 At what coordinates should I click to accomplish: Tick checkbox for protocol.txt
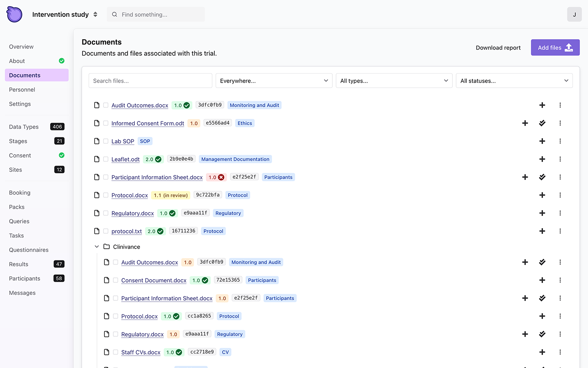pos(106,231)
